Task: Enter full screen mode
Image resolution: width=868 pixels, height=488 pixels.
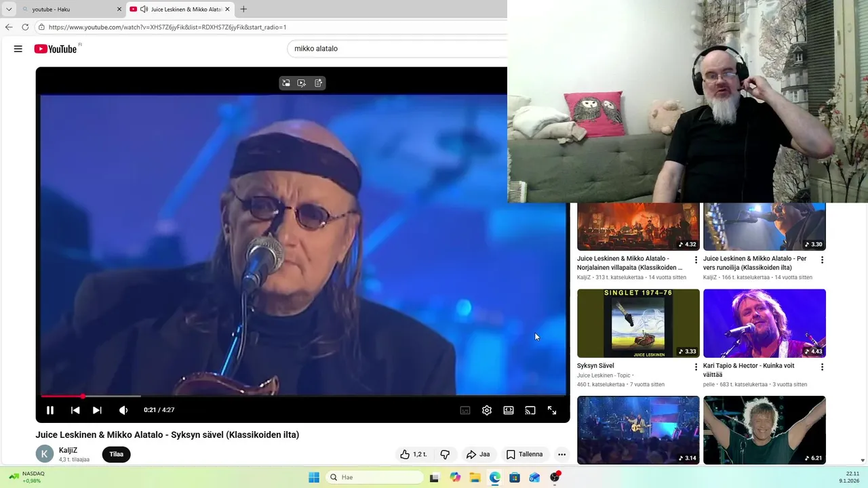Action: click(552, 410)
